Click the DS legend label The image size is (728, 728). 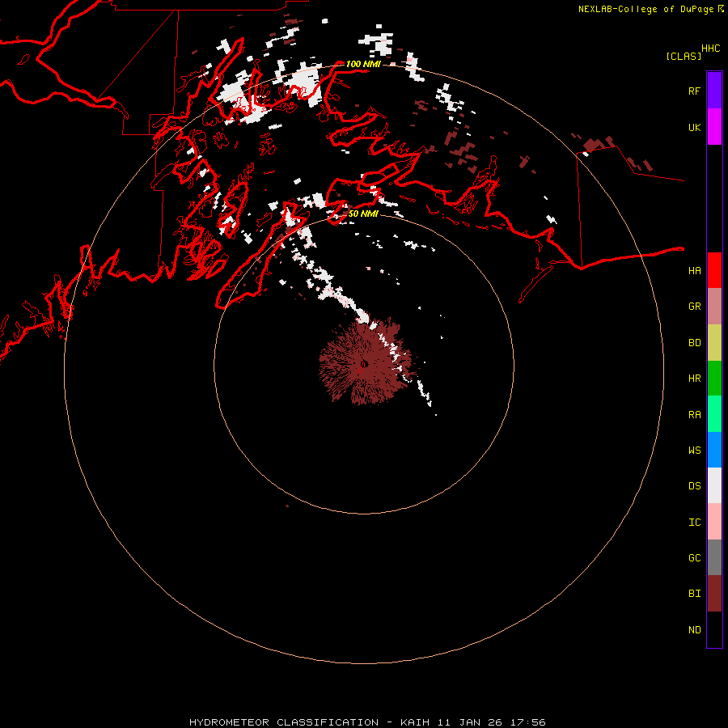(694, 486)
